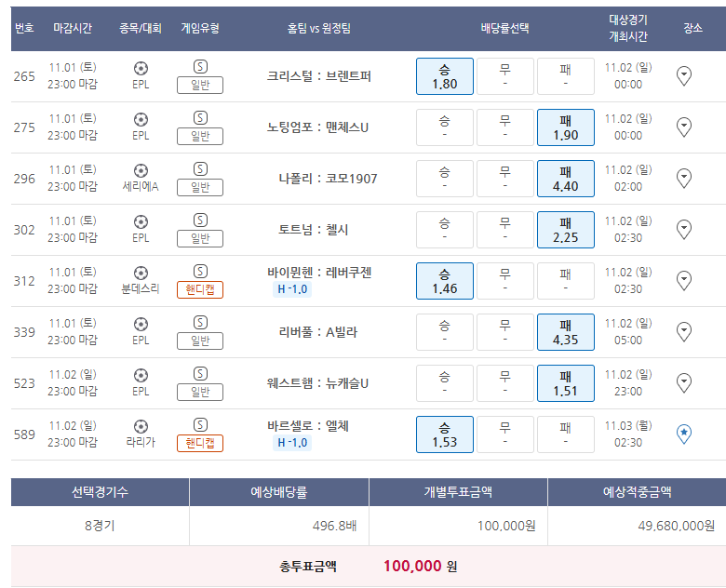The image size is (726, 588).
Task: Select 무 option for 토트넘 vs 첼시
Action: pyautogui.click(x=505, y=230)
